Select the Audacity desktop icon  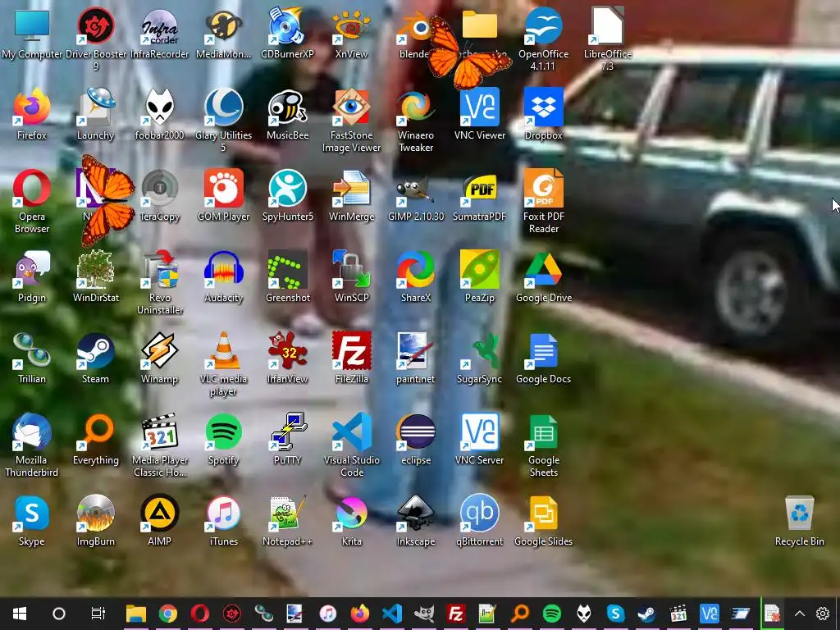[223, 277]
